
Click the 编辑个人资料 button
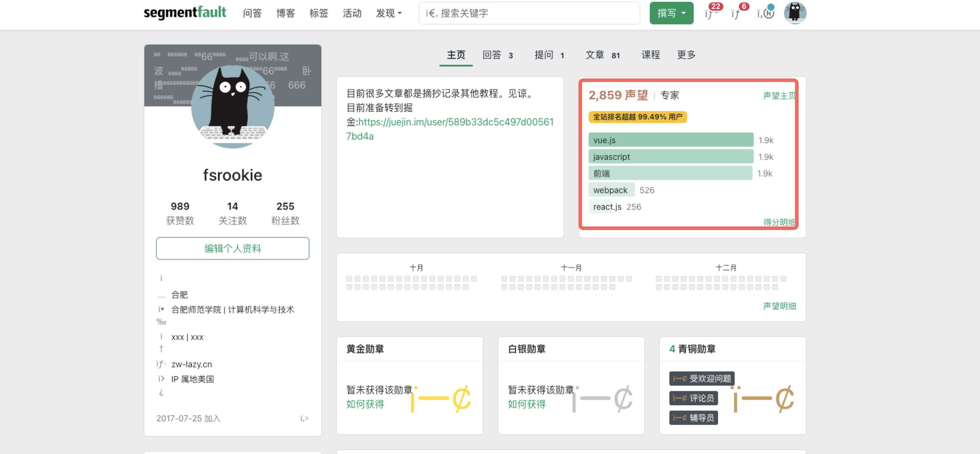coord(233,248)
